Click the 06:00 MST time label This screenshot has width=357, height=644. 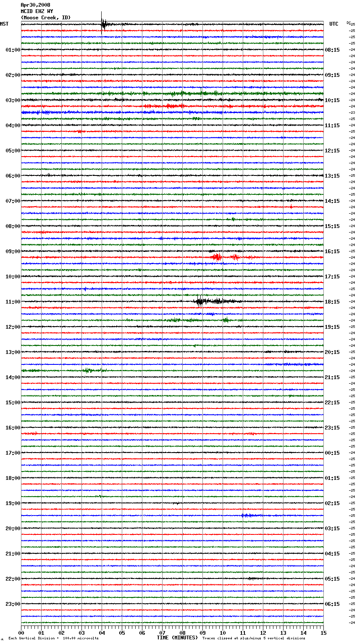click(13, 176)
